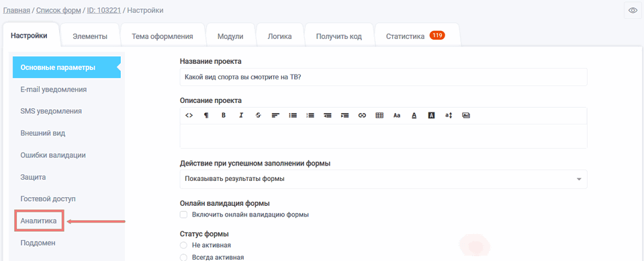This screenshot has width=644, height=261.
Task: Switch to the Получить код tab
Action: [339, 36]
